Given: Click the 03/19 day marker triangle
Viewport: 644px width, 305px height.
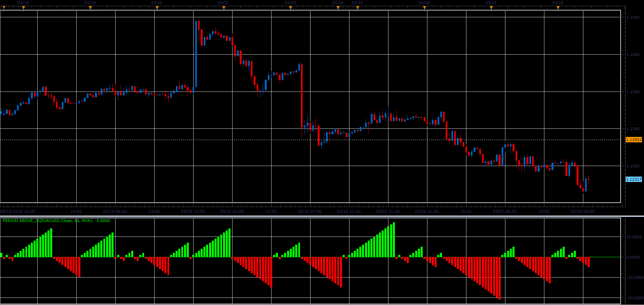Looking at the screenshot, I should coord(90,8).
